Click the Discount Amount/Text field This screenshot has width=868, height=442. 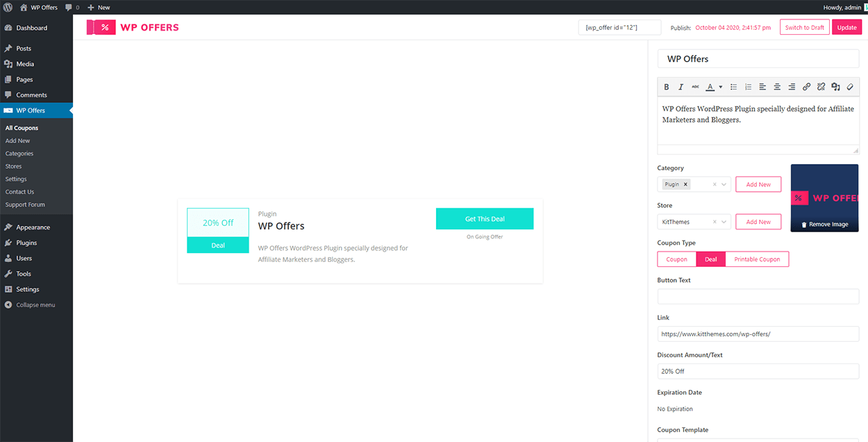(758, 371)
